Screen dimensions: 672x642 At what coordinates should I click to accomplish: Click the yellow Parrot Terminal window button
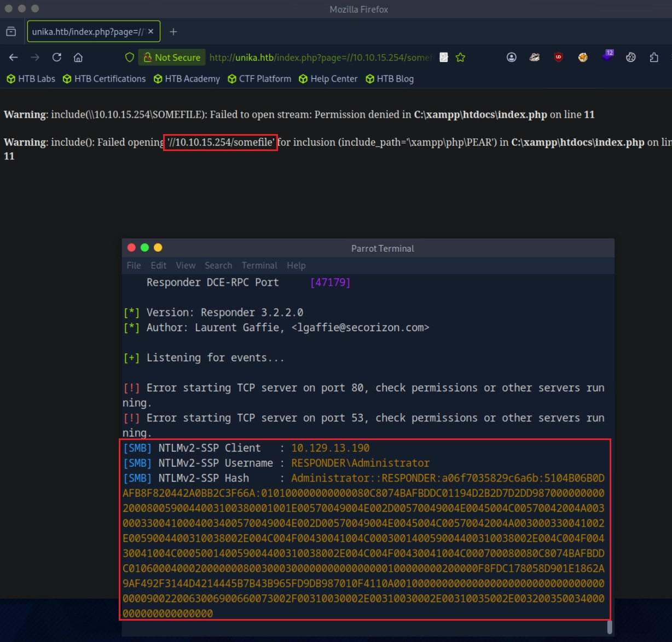click(158, 247)
